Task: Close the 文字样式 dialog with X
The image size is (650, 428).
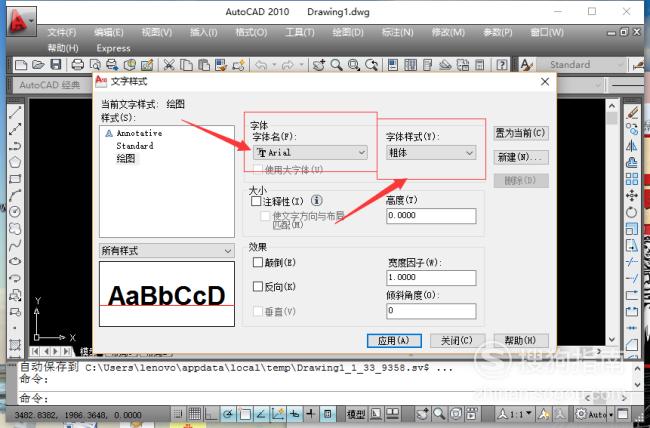Action: click(545, 82)
